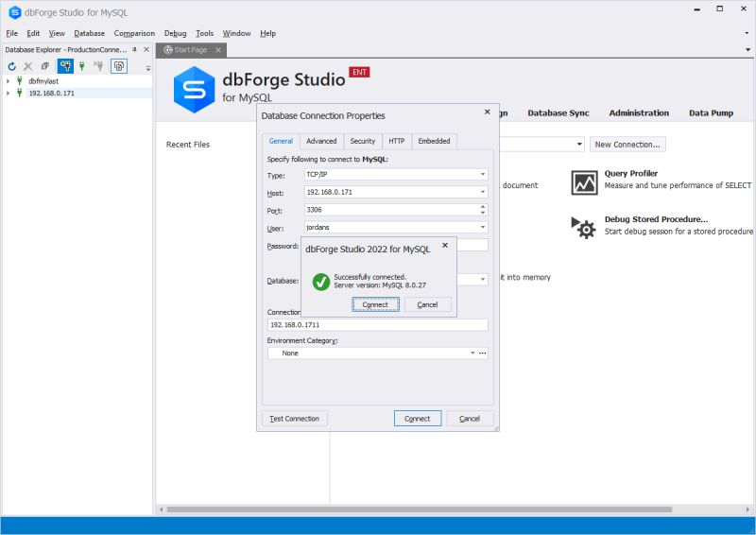Decrease the Port value with down arrow
This screenshot has width=756, height=535.
[483, 213]
